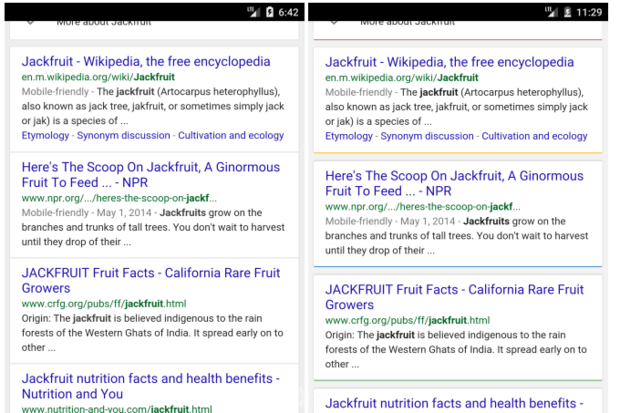The height and width of the screenshot is (413, 620).
Task: Tap the www.npr.org URL on the 6:42 screen
Action: tap(119, 198)
